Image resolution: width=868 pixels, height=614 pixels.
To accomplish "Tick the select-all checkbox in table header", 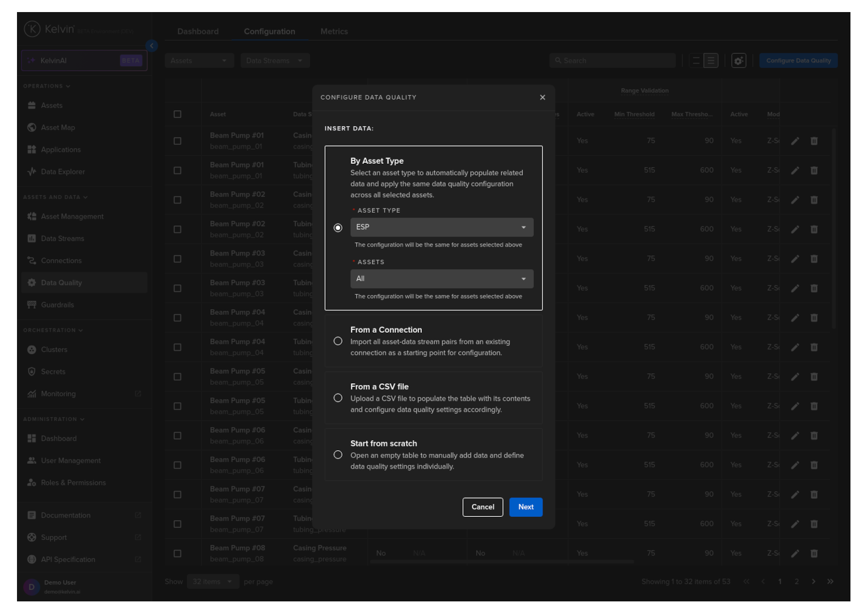I will click(x=178, y=115).
